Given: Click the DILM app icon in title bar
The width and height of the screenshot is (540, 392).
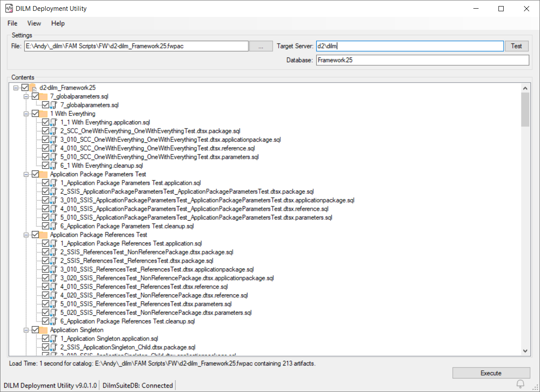Looking at the screenshot, I should point(9,9).
